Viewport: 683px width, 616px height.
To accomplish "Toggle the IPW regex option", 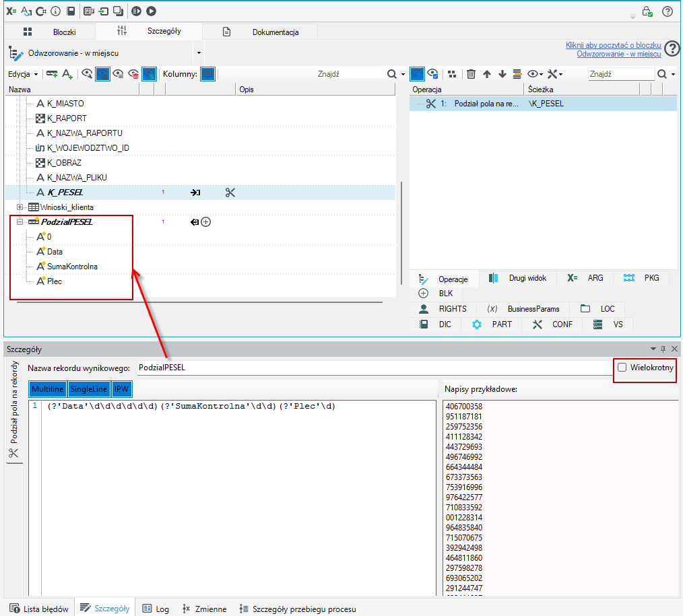I will (121, 389).
